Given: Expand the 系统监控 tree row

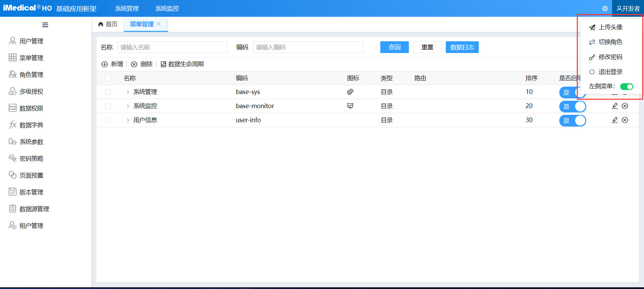Looking at the screenshot, I should [128, 106].
